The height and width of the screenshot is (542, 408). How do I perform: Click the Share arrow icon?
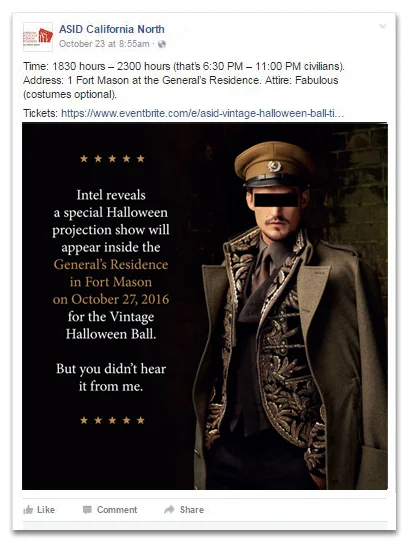[x=169, y=509]
